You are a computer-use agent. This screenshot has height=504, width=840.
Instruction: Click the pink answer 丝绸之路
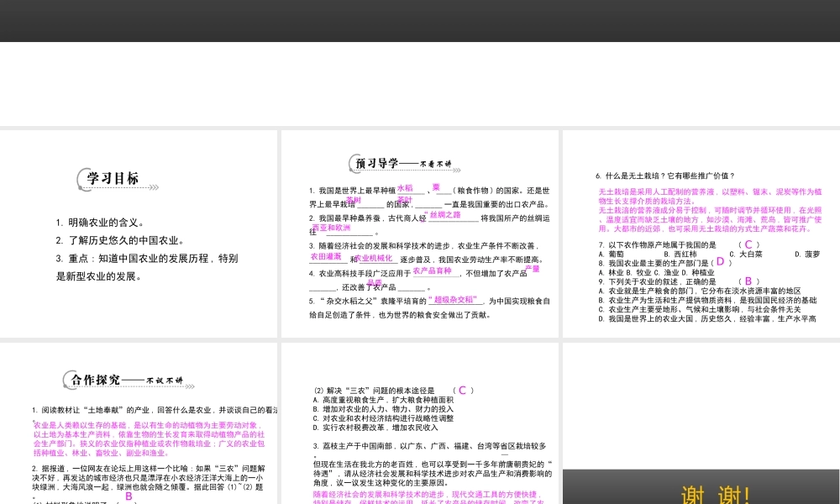[444, 215]
